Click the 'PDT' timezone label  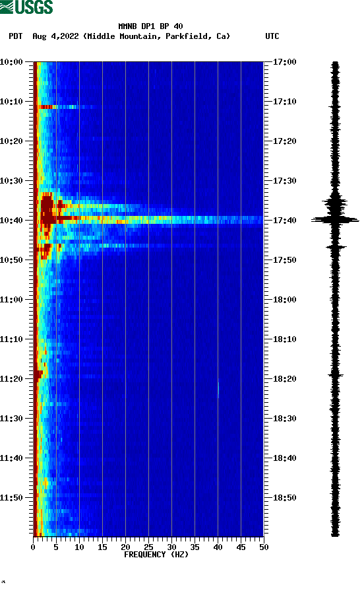(16, 36)
